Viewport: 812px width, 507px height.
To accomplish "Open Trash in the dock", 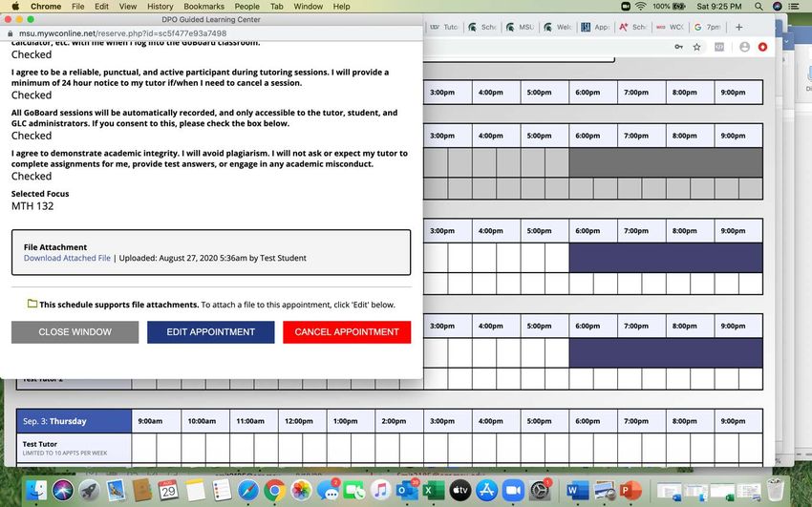I will click(x=775, y=491).
